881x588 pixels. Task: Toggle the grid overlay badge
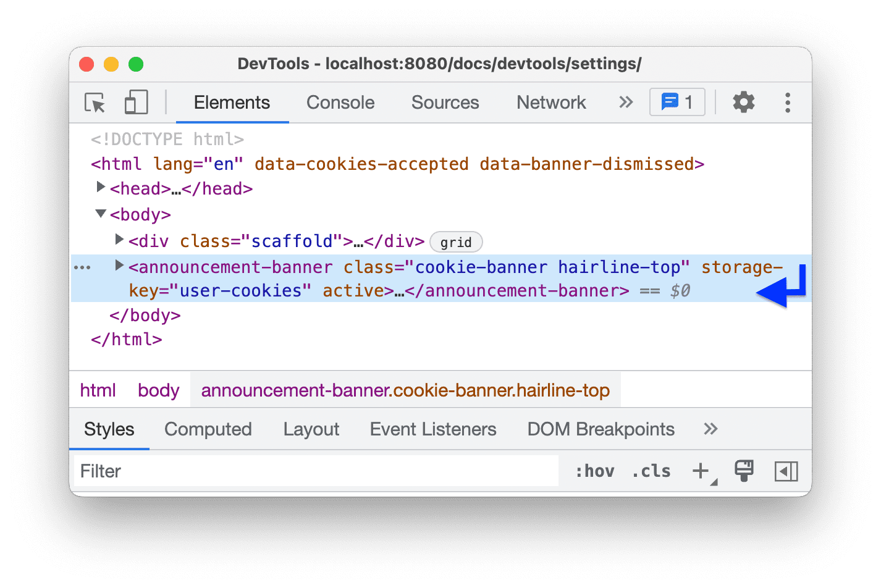pyautogui.click(x=456, y=242)
